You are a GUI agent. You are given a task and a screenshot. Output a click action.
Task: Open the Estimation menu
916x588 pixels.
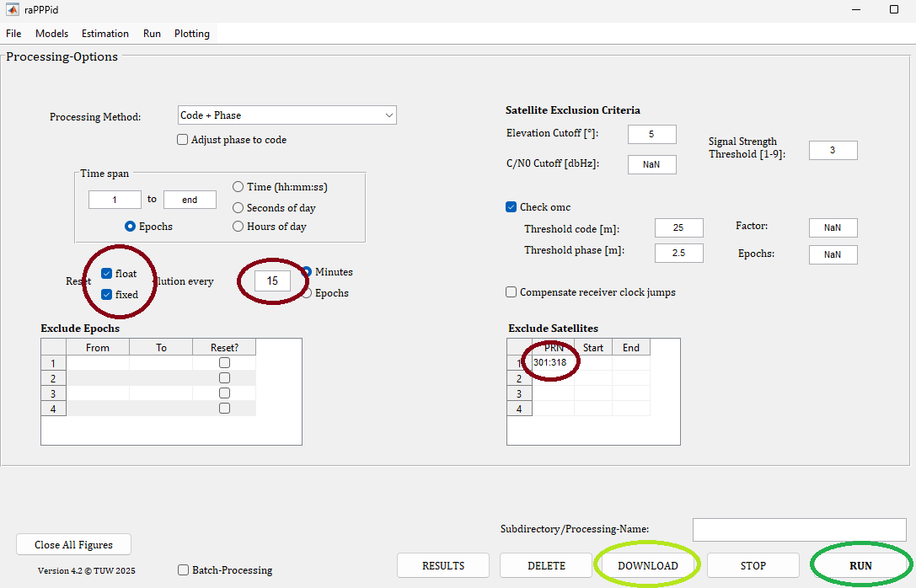105,34
